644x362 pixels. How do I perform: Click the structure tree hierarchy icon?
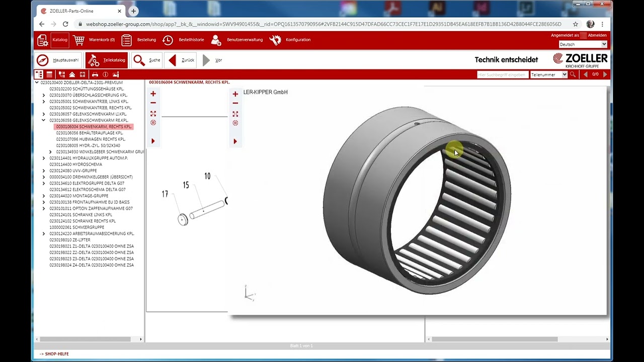[62, 74]
